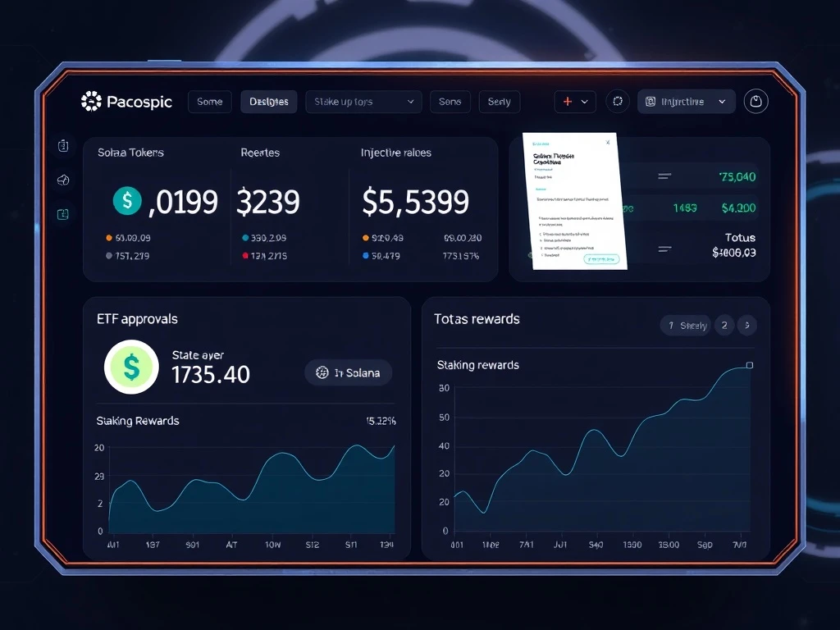This screenshot has width=840, height=630.
Task: Select the page 2 pill
Action: pos(724,325)
